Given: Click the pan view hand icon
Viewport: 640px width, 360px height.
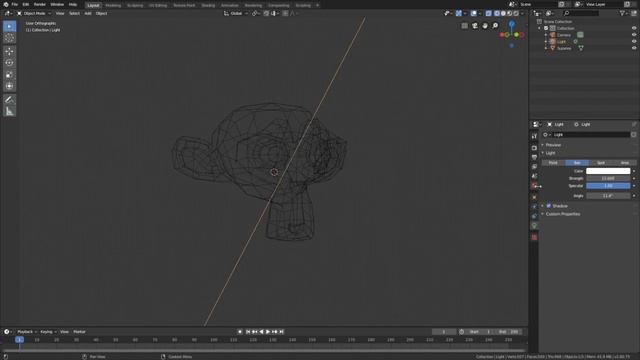Looking at the screenshot, I should (x=485, y=26).
